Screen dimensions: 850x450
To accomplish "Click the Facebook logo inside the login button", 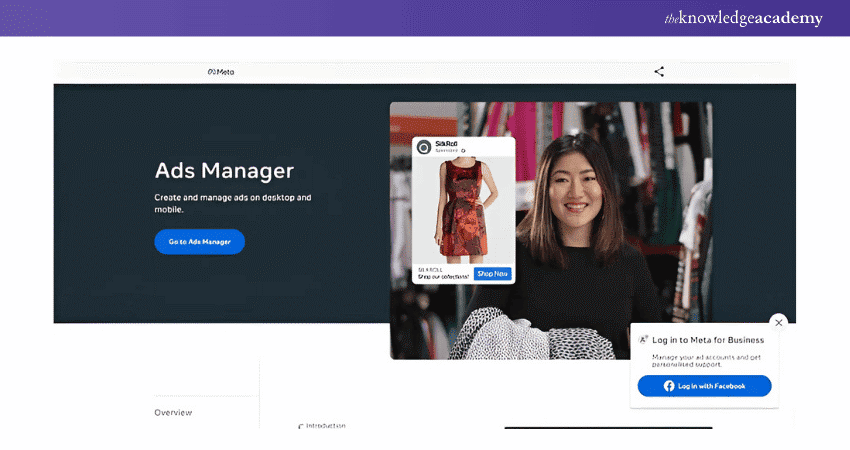I will [x=670, y=386].
